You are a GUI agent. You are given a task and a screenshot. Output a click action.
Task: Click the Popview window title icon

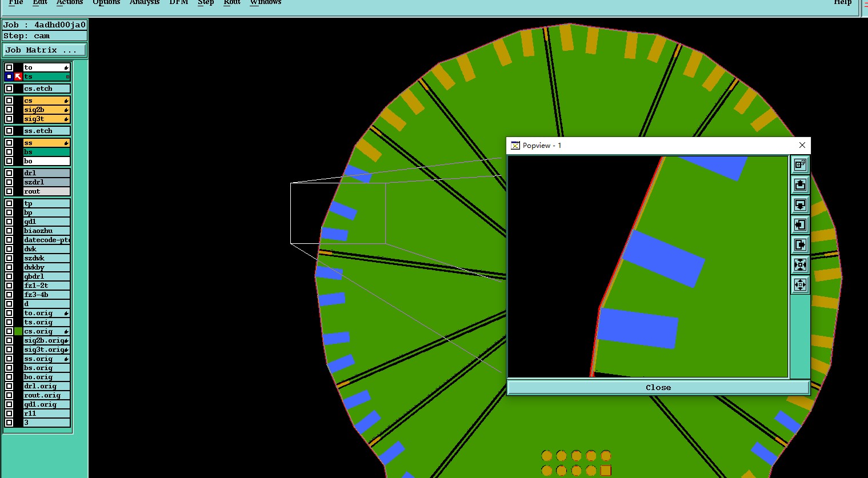pyautogui.click(x=515, y=145)
